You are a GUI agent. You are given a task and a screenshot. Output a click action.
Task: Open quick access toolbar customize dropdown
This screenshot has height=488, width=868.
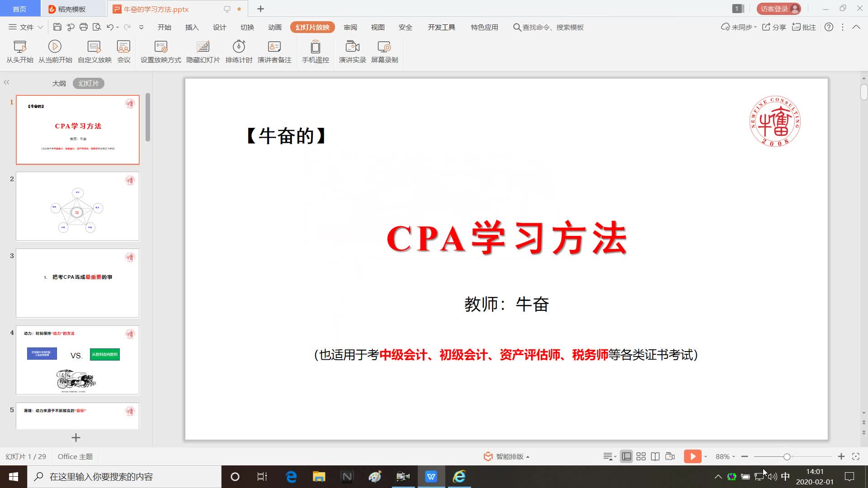pos(141,27)
